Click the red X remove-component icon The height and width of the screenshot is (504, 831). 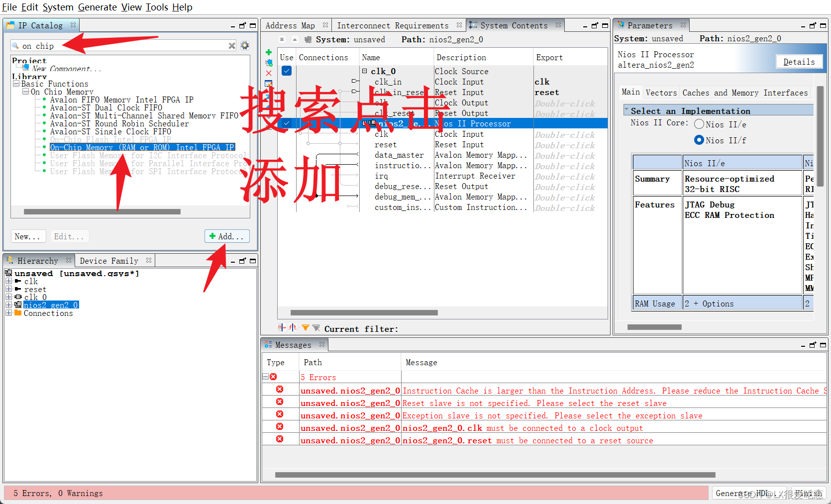(269, 73)
